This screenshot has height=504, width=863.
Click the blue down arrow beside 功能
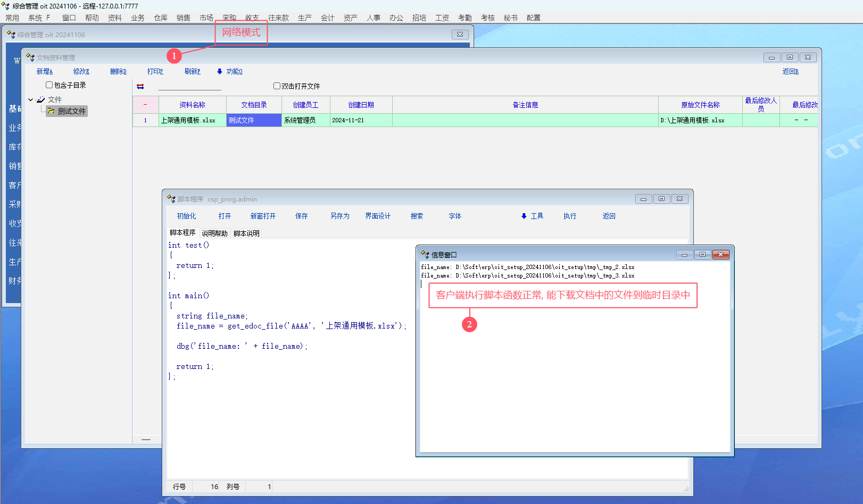click(x=219, y=71)
